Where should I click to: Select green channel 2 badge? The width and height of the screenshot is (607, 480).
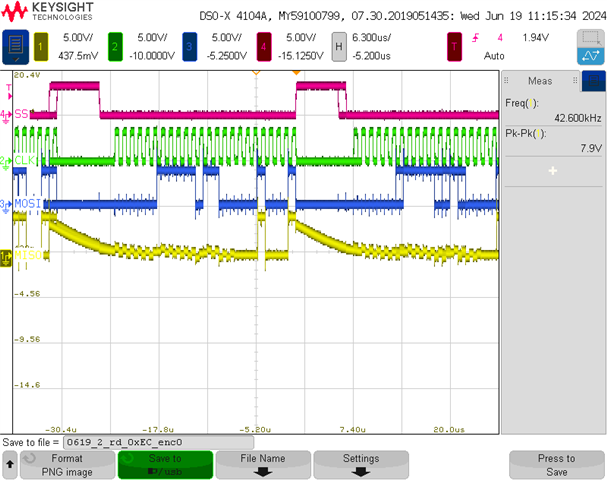(x=115, y=47)
